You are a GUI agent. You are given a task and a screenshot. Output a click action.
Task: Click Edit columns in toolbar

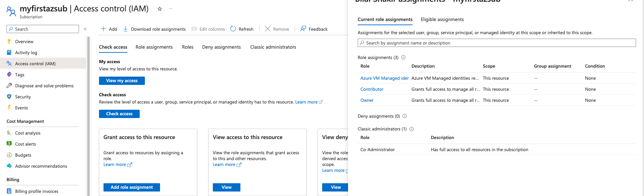tap(208, 29)
